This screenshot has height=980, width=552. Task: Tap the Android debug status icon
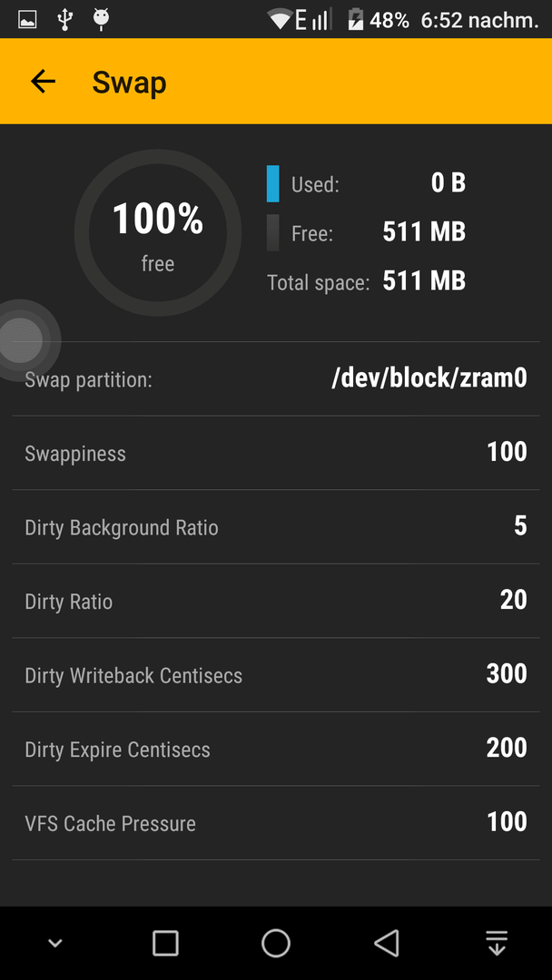coord(100,19)
